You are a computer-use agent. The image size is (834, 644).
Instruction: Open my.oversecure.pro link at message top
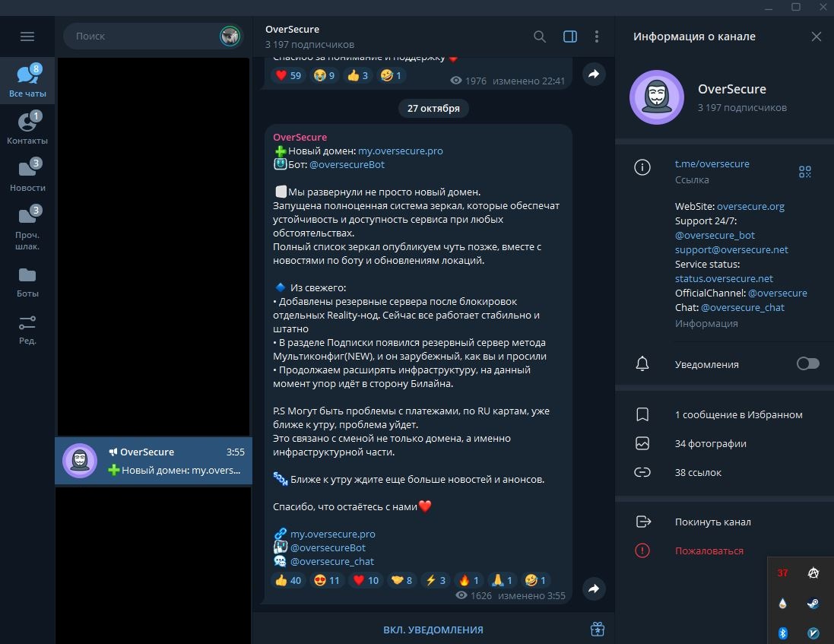[x=400, y=151]
